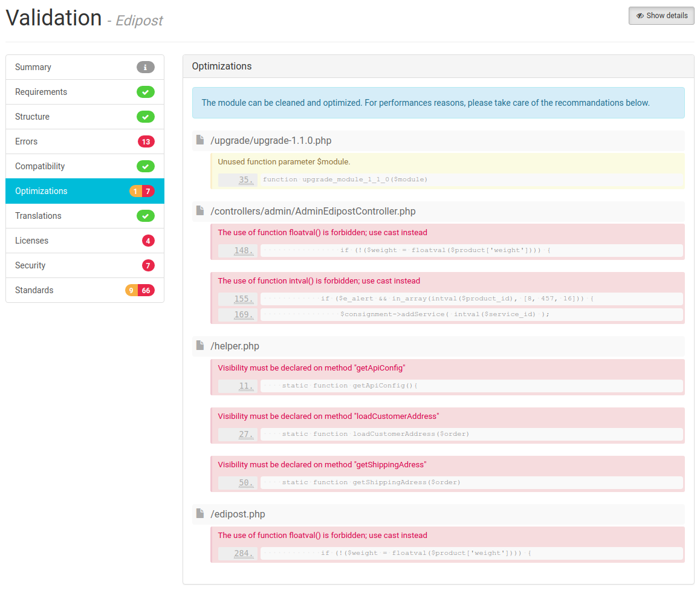Click floatval() forbidden message under AdminEdipostController

pyautogui.click(x=322, y=233)
